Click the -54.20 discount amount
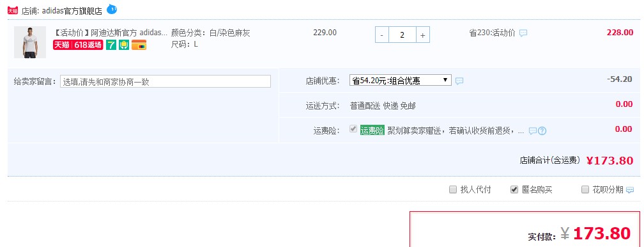 click(x=619, y=79)
